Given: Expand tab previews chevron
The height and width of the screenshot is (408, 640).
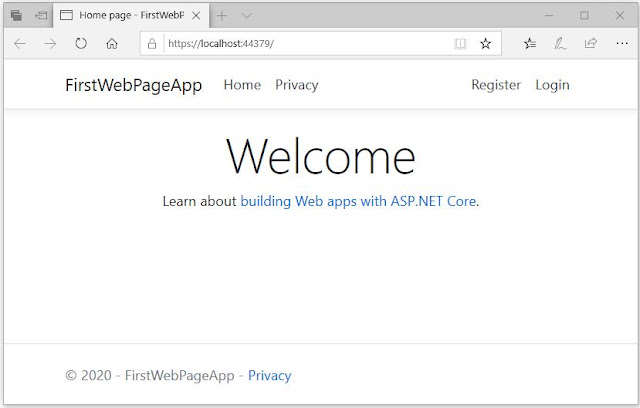Looking at the screenshot, I should (x=247, y=16).
